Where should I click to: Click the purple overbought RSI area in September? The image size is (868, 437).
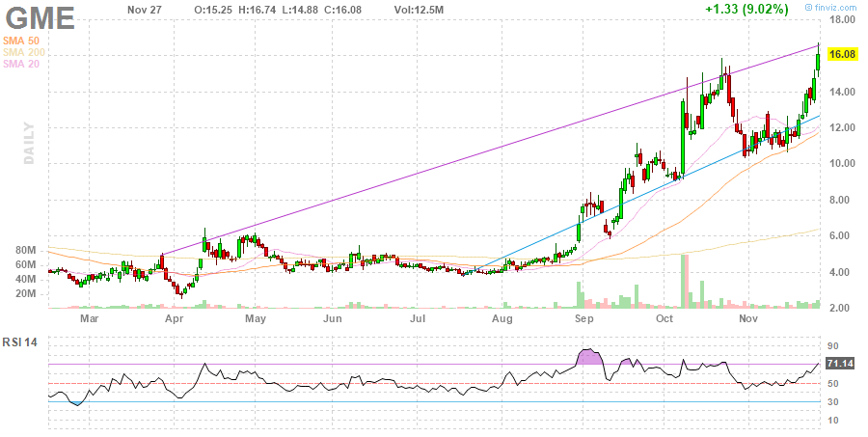click(x=588, y=356)
